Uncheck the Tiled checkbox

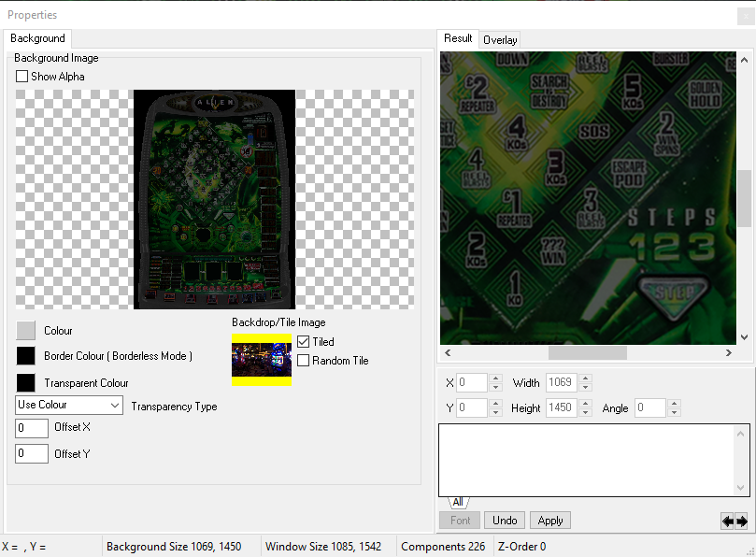[304, 342]
